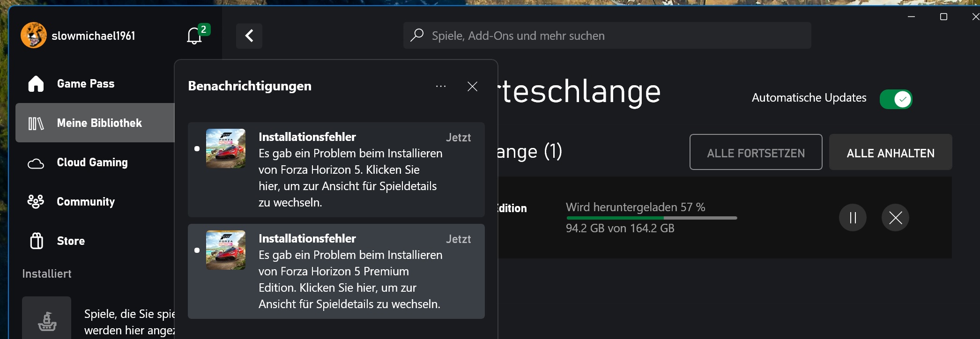Disable Automatische Updates

point(896,99)
